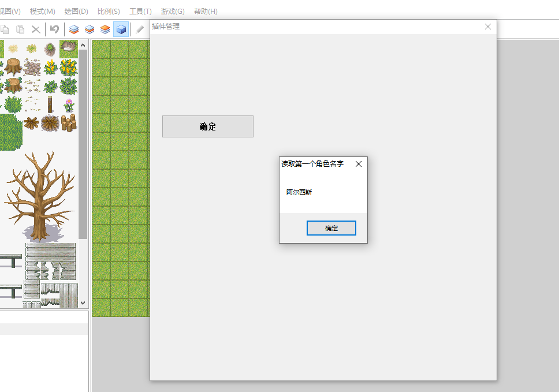Select the upper orange layer icon
This screenshot has height=392, width=559.
pyautogui.click(x=105, y=29)
